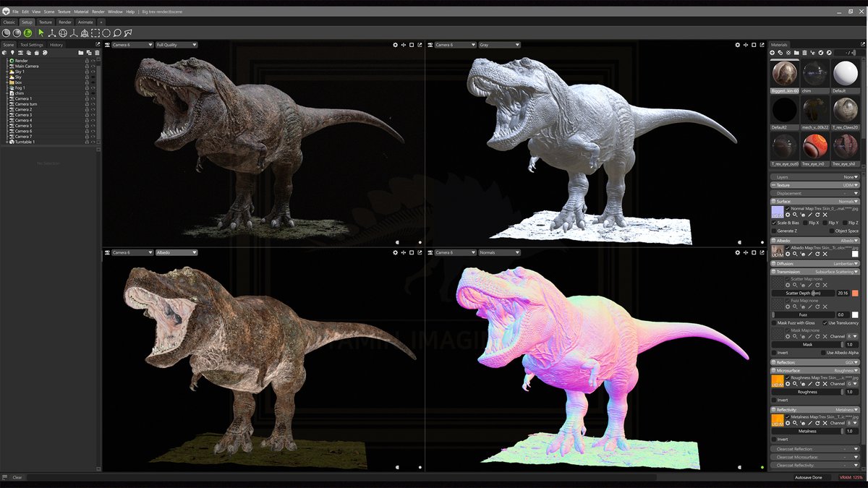Create new material with plus icon
The image size is (868, 488).
(772, 53)
